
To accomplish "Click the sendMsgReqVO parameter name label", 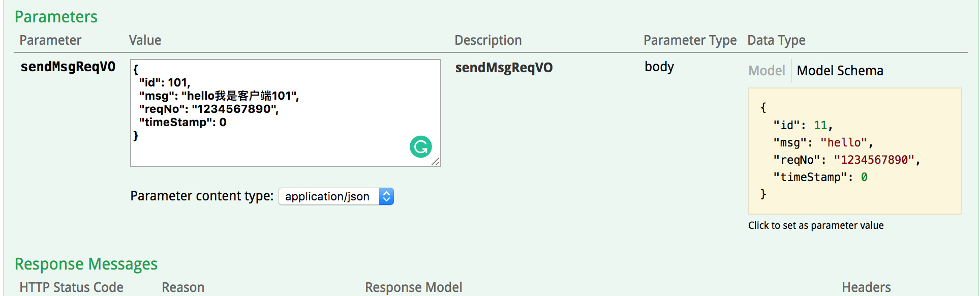I will click(x=68, y=67).
